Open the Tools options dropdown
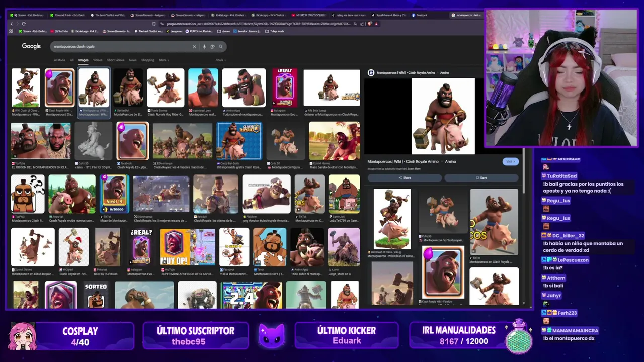This screenshot has height=362, width=644. point(220,60)
